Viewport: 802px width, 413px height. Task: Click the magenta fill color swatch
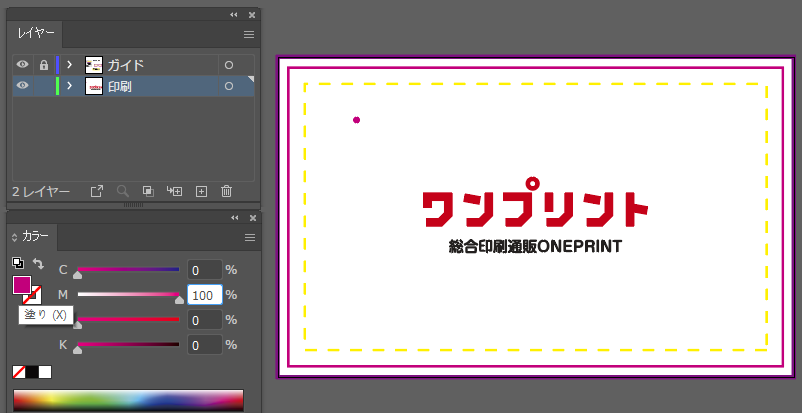(x=21, y=285)
